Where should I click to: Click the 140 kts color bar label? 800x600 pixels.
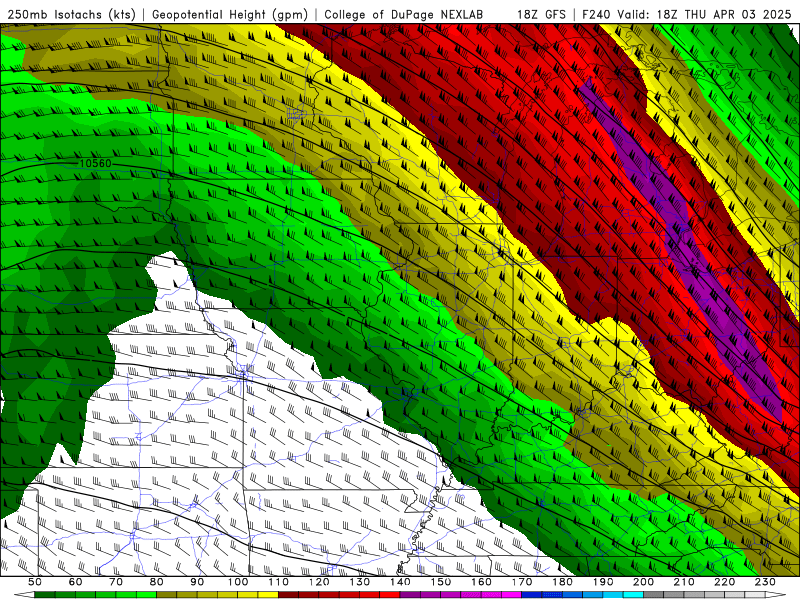pyautogui.click(x=400, y=582)
